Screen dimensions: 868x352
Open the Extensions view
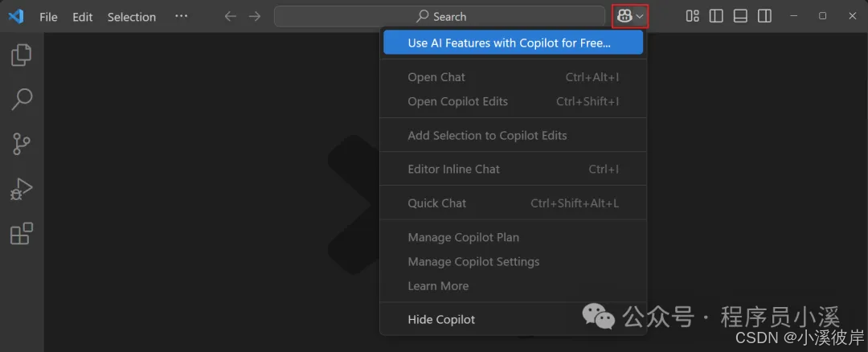pyautogui.click(x=22, y=234)
